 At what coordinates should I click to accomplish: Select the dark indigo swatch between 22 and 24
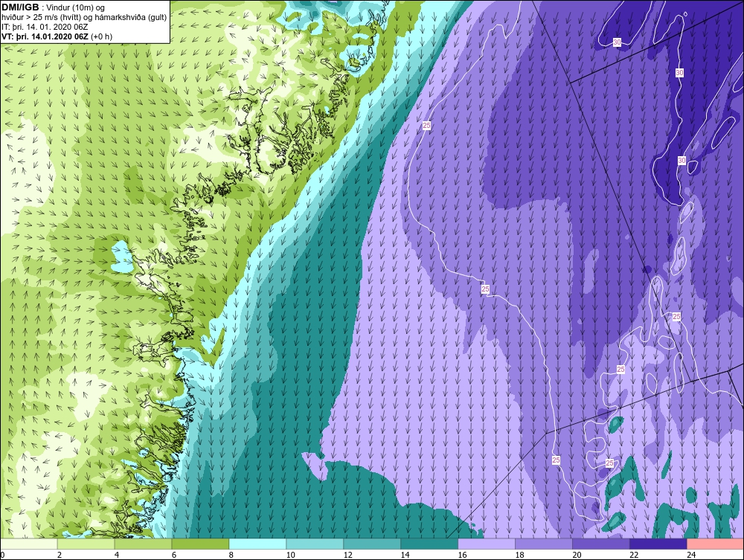658,544
